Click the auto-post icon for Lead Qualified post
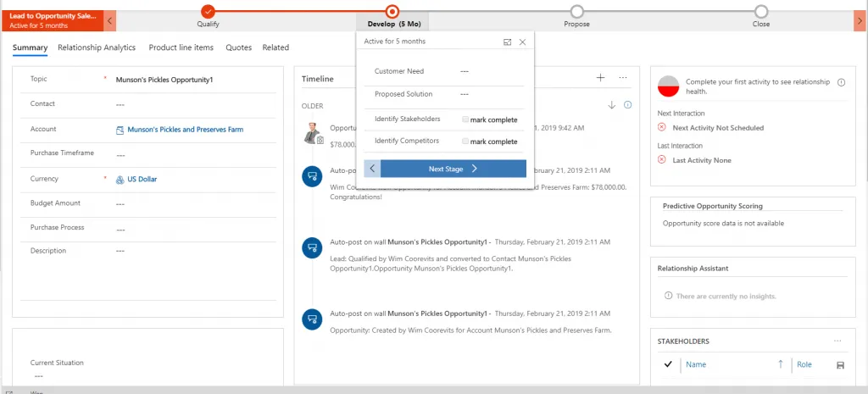 tap(312, 248)
